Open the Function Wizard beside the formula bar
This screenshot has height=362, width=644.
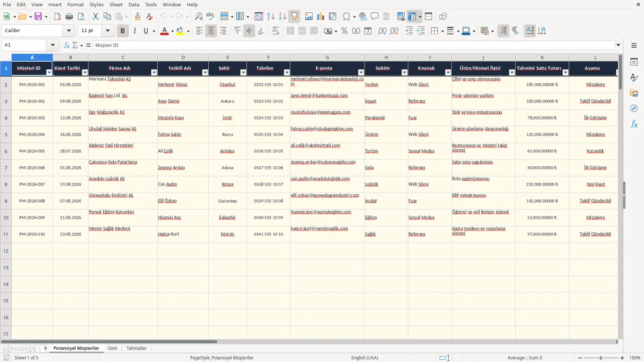(67, 46)
